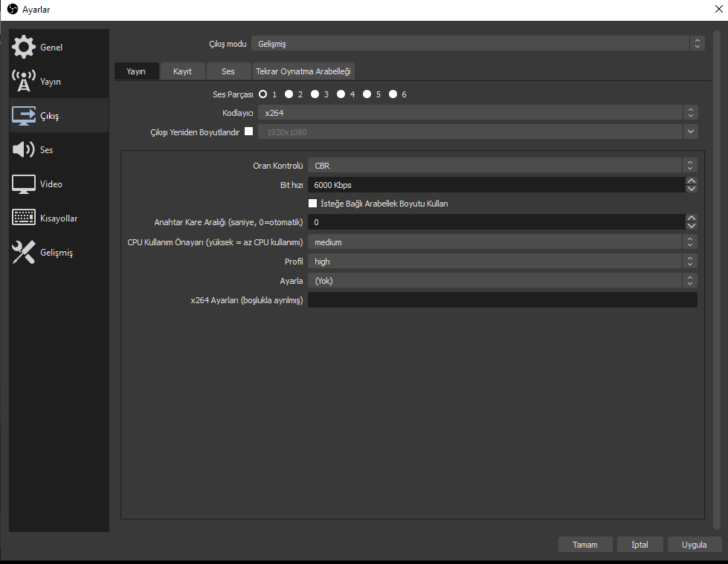Open the Profil high dropdown

coord(503,262)
